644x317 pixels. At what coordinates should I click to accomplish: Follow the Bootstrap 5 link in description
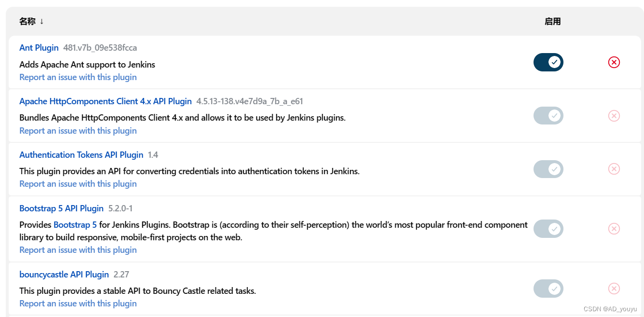click(75, 225)
